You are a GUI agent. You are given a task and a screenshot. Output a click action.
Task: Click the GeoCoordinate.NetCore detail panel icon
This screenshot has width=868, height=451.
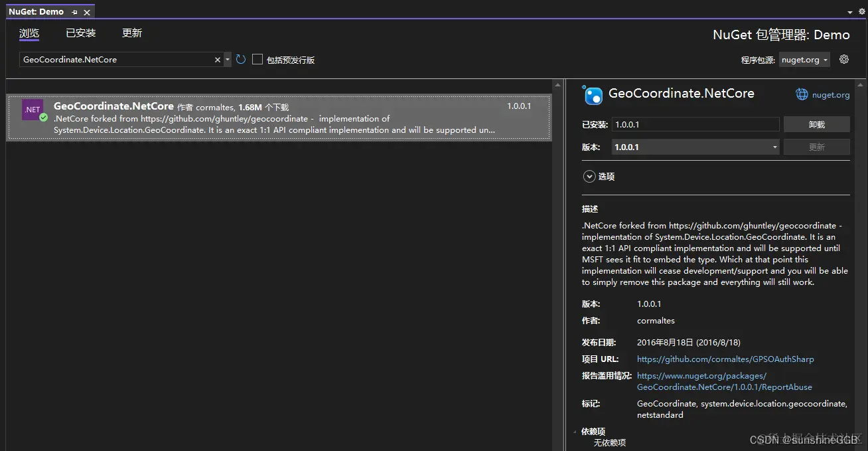(x=593, y=95)
